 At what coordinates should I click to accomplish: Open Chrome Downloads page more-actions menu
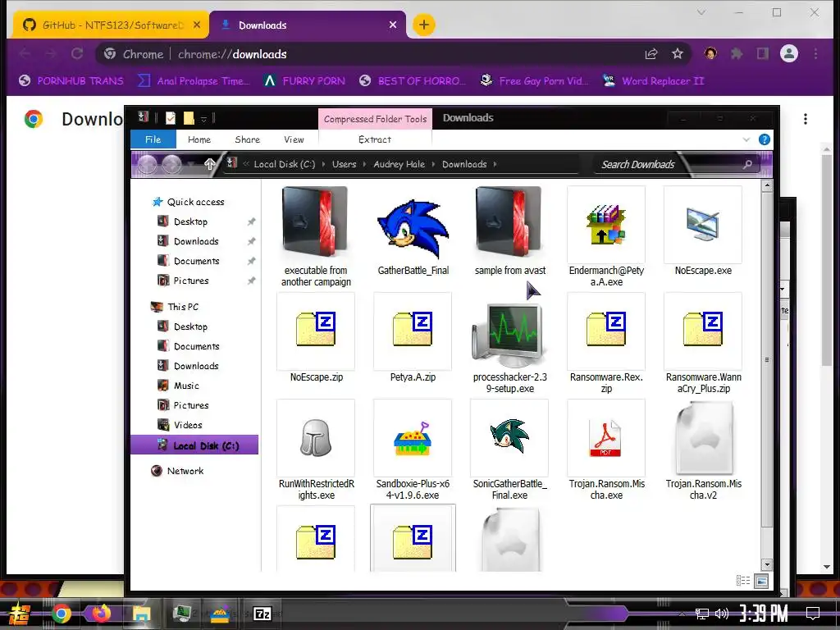pyautogui.click(x=805, y=119)
